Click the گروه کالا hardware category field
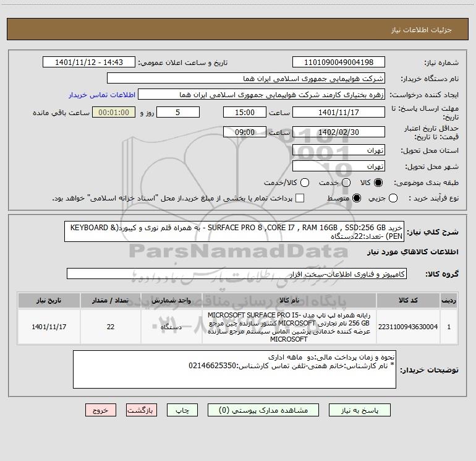 [x=237, y=274]
